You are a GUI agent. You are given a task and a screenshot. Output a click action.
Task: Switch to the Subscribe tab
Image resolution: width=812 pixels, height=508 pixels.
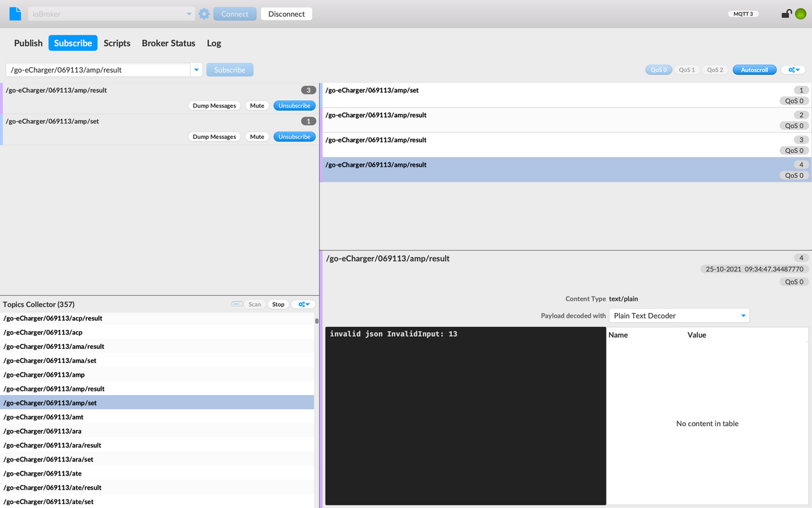tap(73, 43)
